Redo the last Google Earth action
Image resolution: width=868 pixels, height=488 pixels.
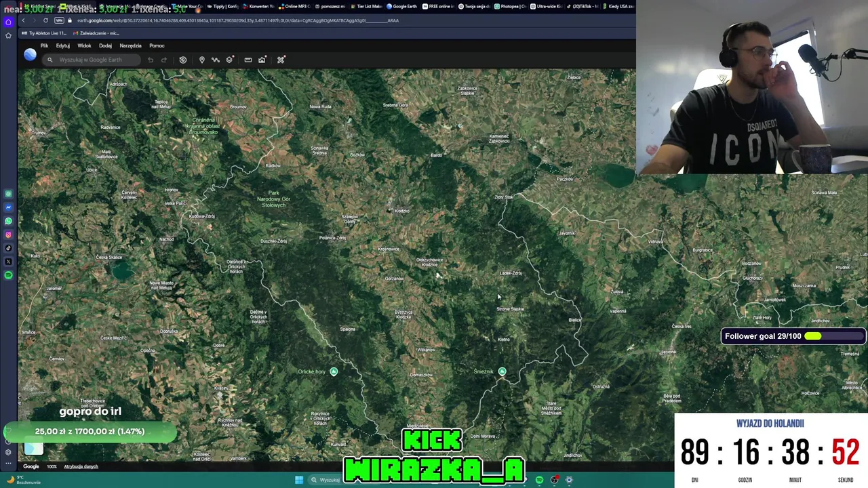click(164, 60)
